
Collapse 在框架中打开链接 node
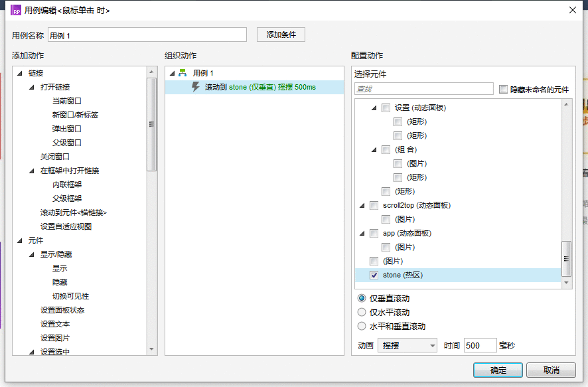pos(32,171)
